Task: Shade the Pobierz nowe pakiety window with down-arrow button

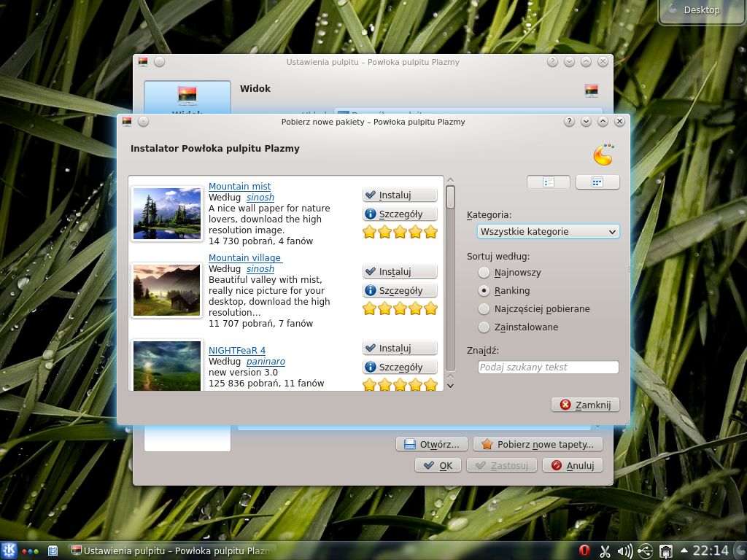Action: tap(586, 122)
